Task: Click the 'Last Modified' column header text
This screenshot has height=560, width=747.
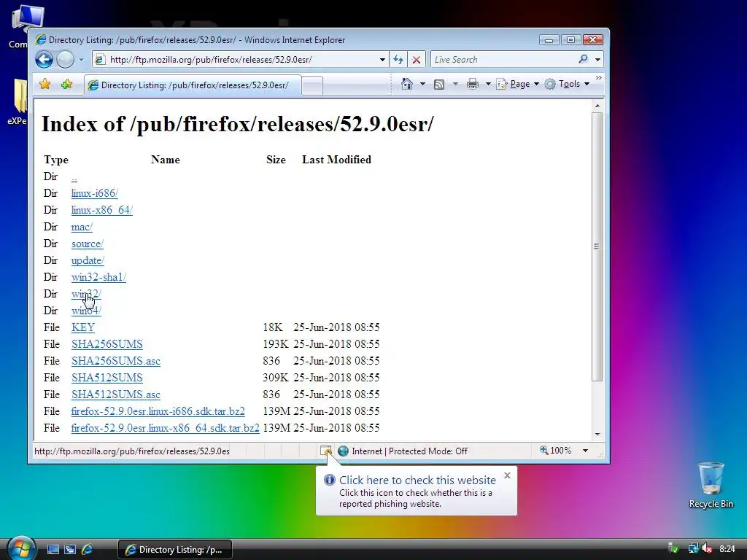Action: tap(336, 160)
